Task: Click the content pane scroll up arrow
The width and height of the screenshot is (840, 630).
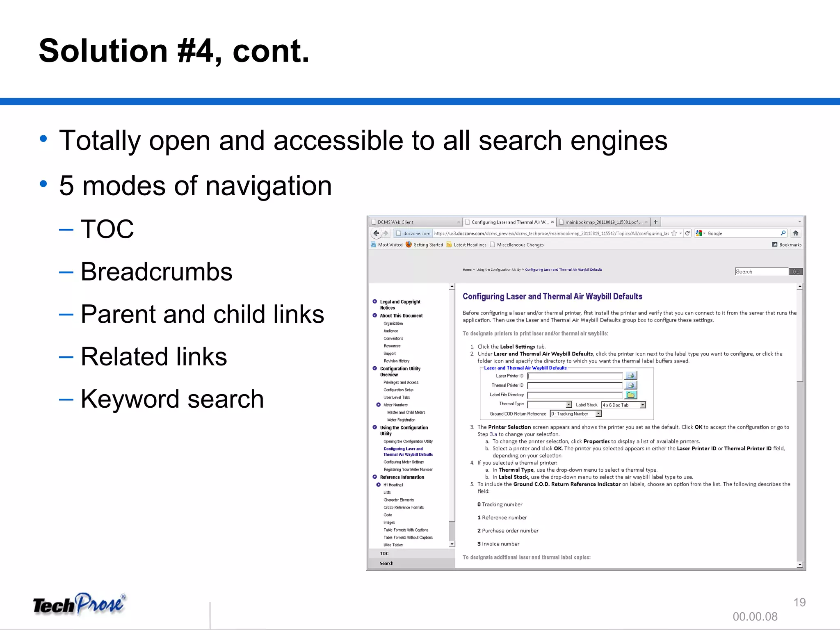Action: click(800, 287)
